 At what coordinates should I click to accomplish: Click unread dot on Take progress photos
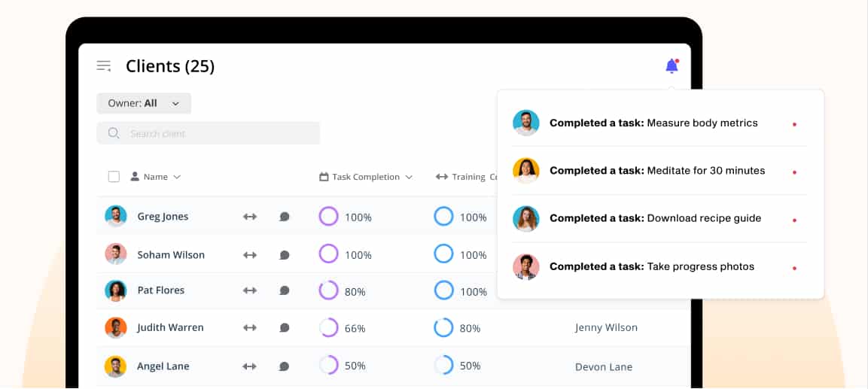[x=794, y=268]
